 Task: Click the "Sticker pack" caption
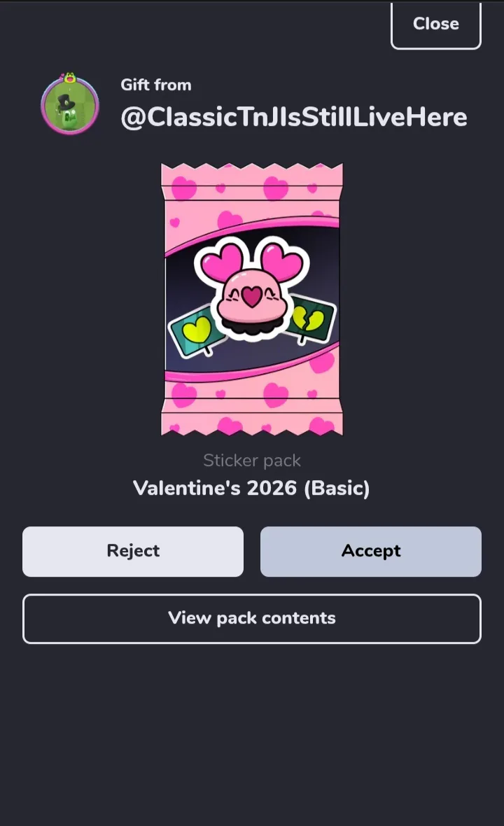[252, 461]
